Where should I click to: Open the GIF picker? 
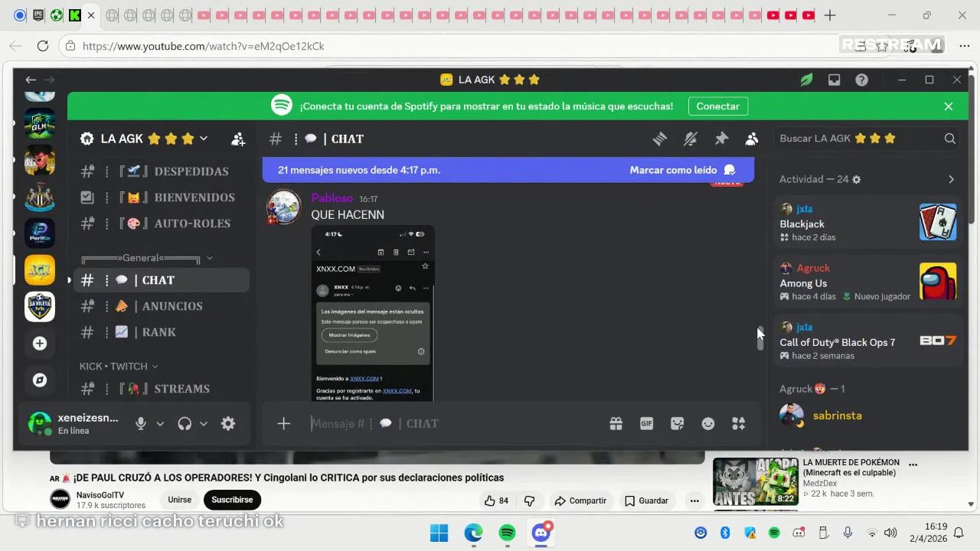tap(647, 423)
